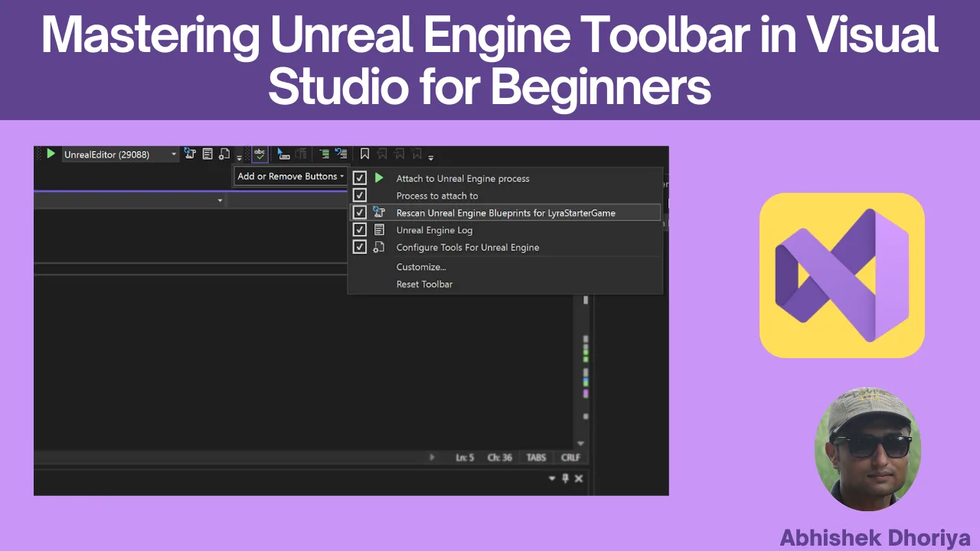Click the vertical scrollbar down arrow
The width and height of the screenshot is (980, 551).
pos(580,443)
